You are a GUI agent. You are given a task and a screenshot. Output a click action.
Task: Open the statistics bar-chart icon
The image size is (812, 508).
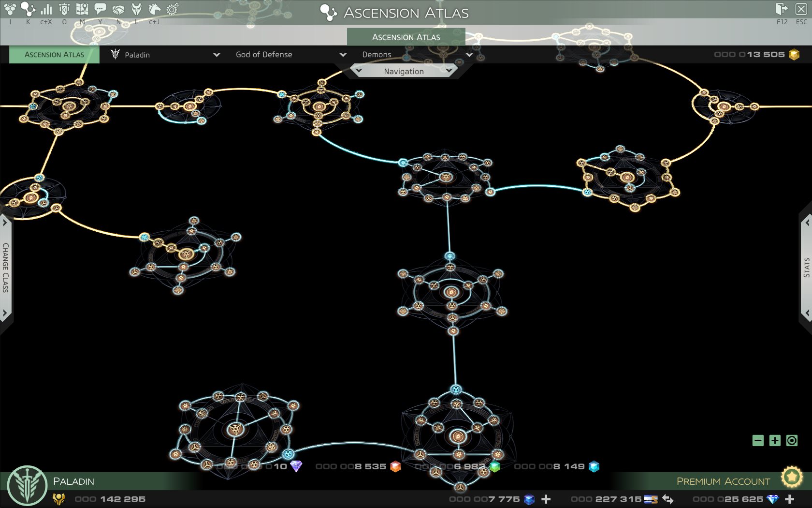[46, 9]
